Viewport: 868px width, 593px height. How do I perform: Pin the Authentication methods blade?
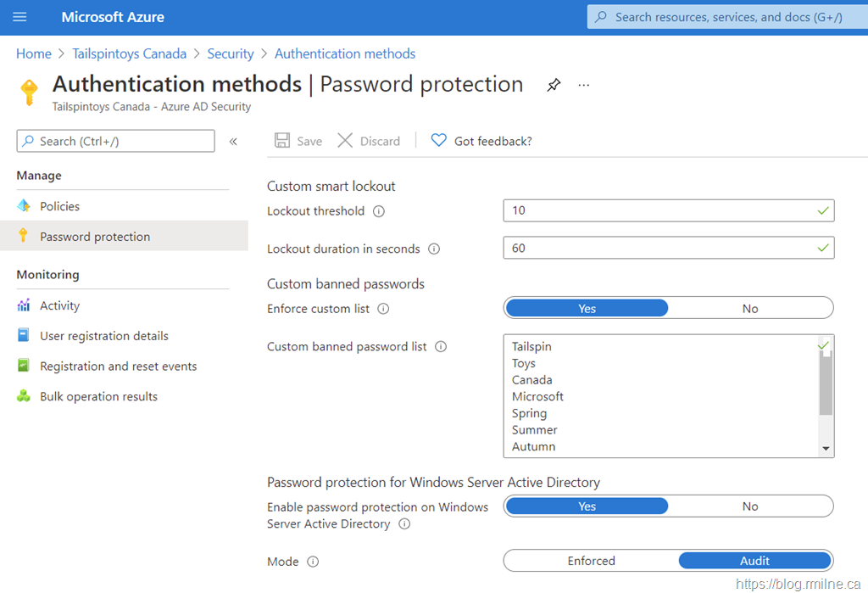point(554,85)
